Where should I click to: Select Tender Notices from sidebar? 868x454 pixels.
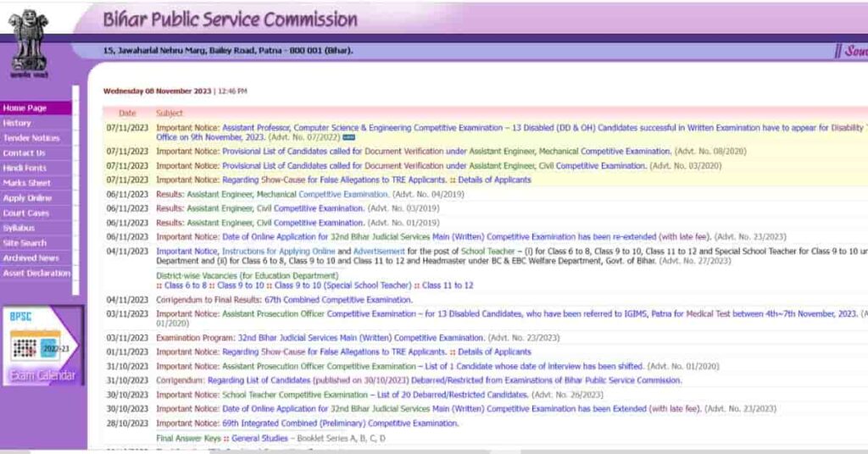tap(31, 138)
